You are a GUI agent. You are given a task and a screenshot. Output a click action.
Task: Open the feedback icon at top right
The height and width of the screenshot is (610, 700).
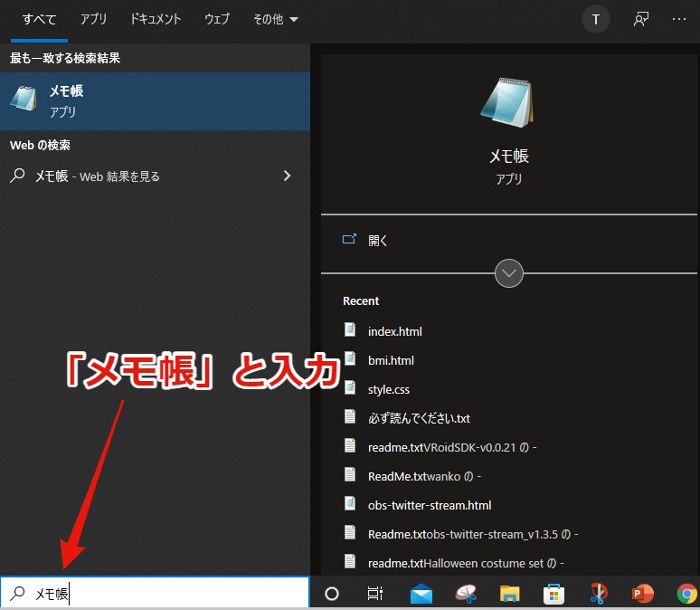click(x=641, y=19)
